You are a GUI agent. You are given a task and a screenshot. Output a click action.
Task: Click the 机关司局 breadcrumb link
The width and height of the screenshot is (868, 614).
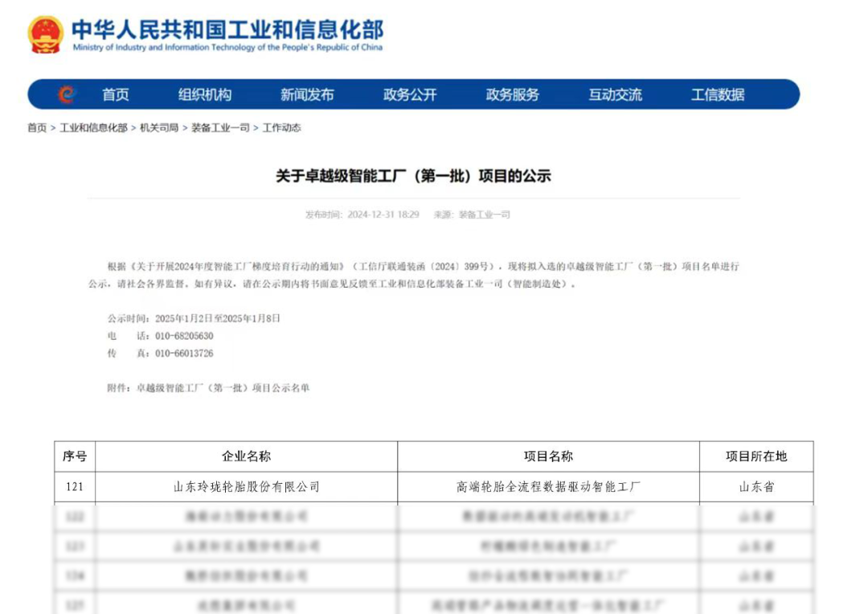point(159,128)
